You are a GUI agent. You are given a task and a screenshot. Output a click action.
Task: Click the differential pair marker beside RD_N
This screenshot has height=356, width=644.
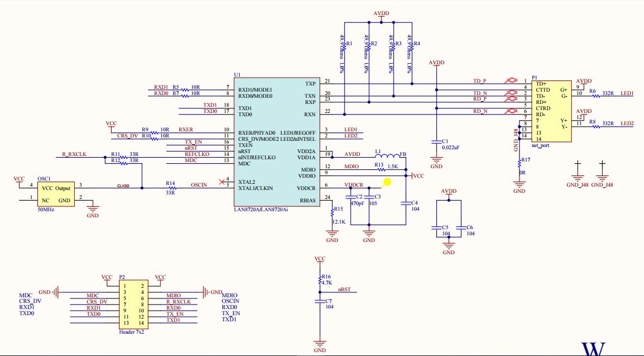(x=511, y=111)
